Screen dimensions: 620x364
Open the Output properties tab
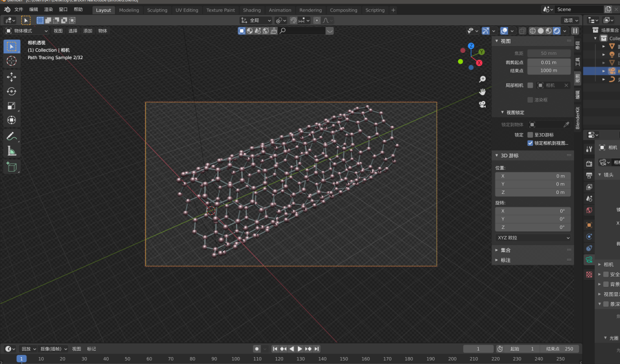(x=589, y=175)
